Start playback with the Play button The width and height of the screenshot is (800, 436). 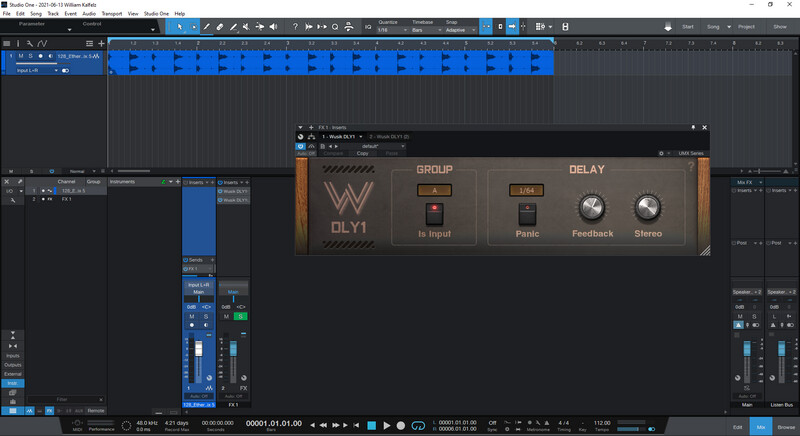pos(386,425)
